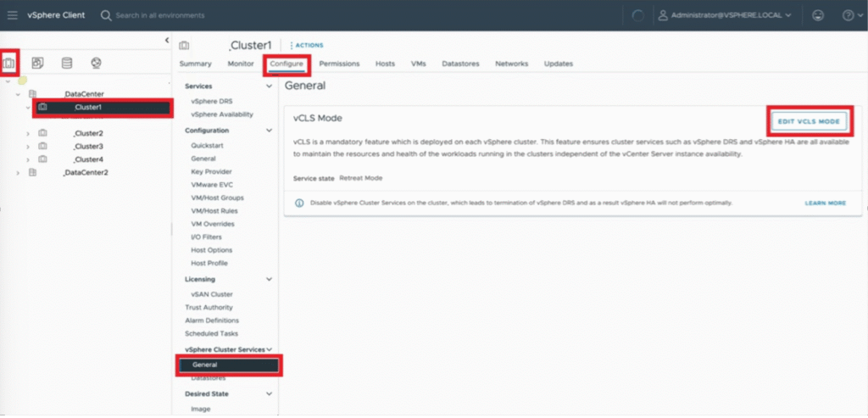Viewport: 868px width, 418px height.
Task: Open vSphere Availability settings
Action: (222, 114)
